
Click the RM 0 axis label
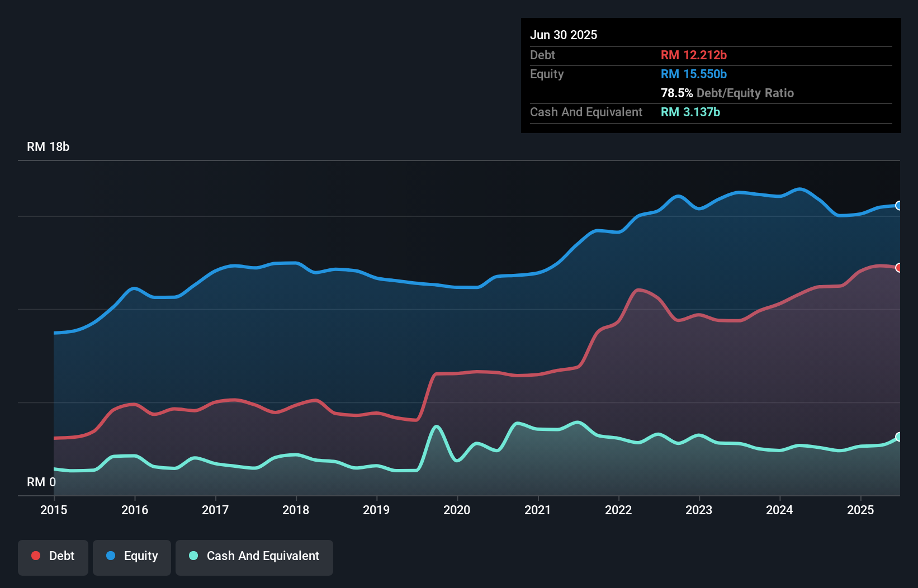tap(41, 482)
